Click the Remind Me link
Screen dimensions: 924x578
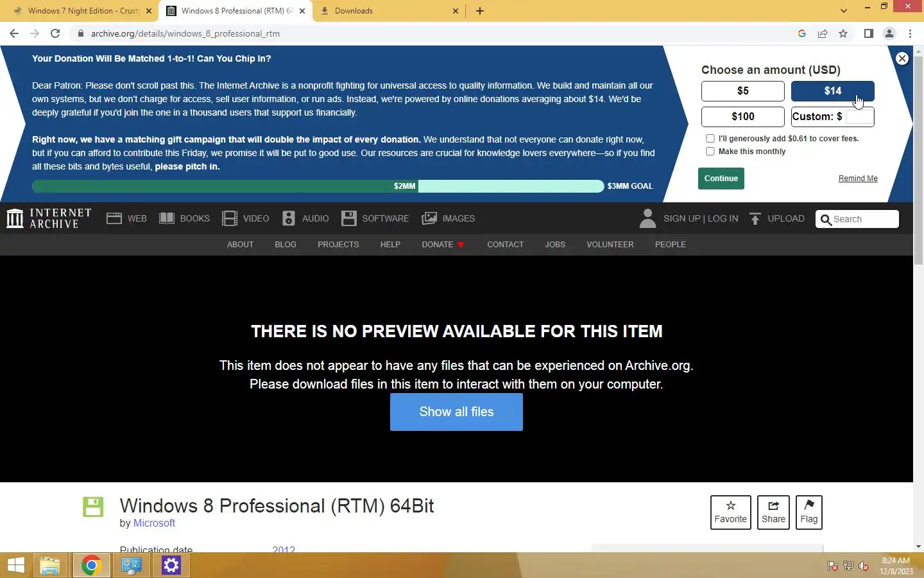858,179
